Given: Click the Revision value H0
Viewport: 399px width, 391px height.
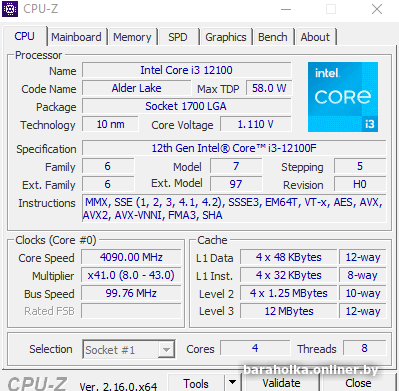Looking at the screenshot, I should click(x=360, y=184).
